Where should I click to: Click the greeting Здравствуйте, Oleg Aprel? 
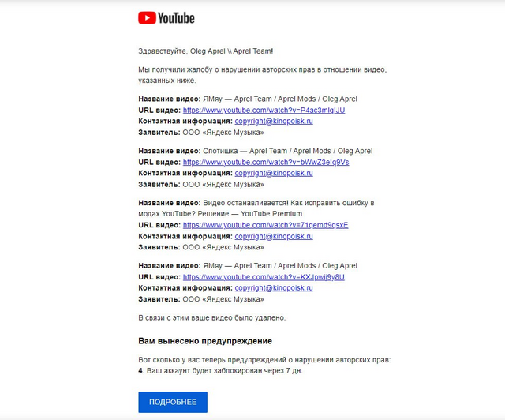coord(205,51)
